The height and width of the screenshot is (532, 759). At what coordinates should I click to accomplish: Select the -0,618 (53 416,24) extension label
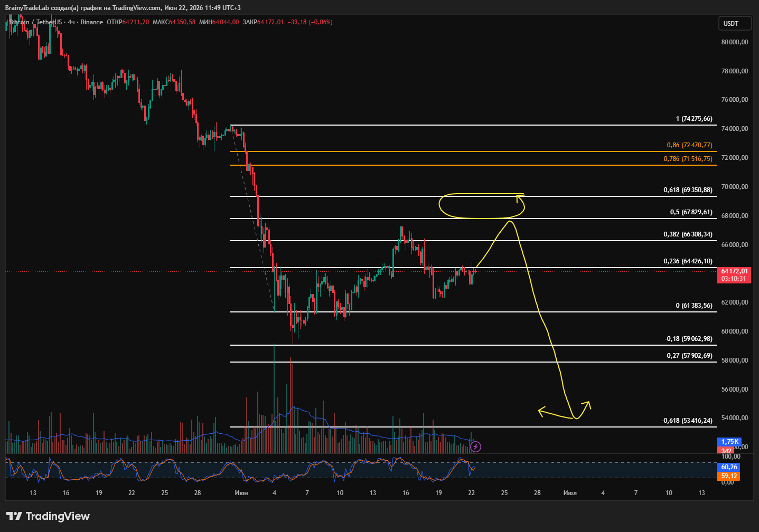[687, 421]
